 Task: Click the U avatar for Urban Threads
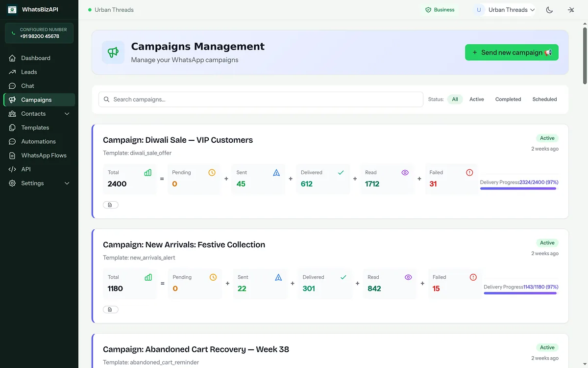(x=479, y=10)
